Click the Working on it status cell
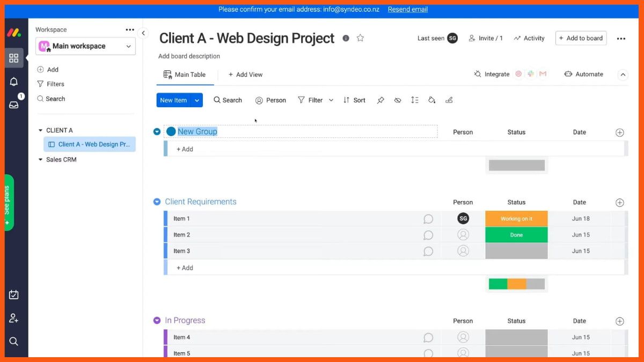Viewport: 644px width, 362px height. (x=516, y=219)
